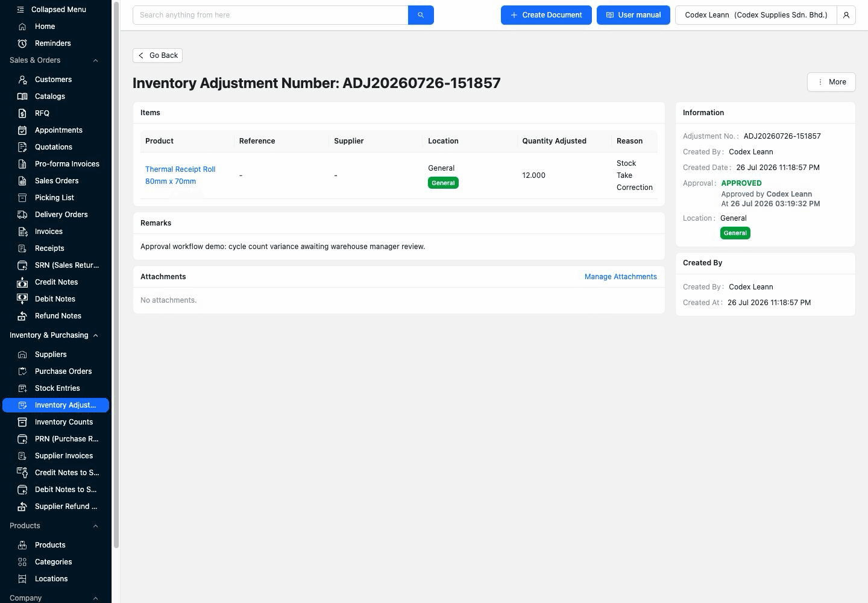
Task: Click the Go Back button
Action: [x=157, y=55]
